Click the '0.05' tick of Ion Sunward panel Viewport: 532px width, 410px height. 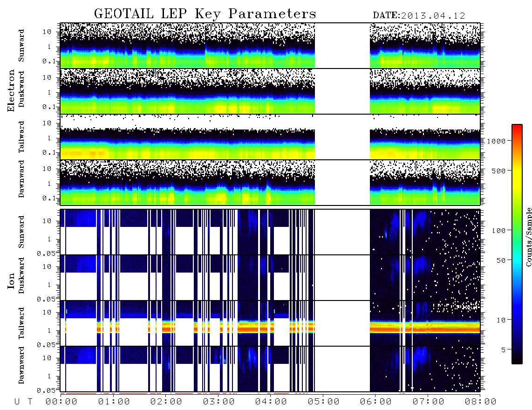click(47, 253)
